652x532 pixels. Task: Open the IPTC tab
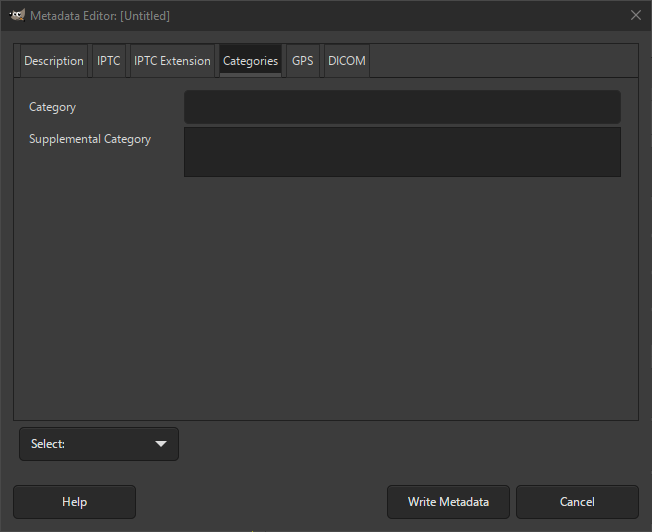click(109, 61)
